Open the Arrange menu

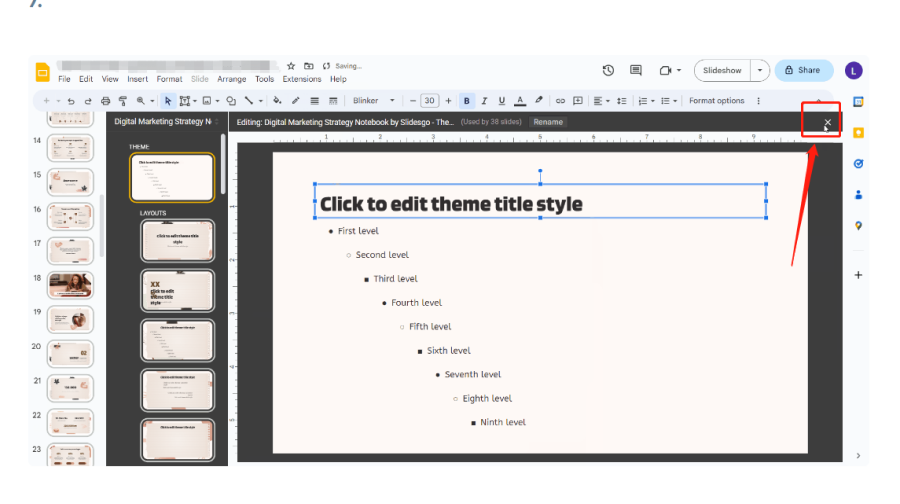(x=231, y=79)
